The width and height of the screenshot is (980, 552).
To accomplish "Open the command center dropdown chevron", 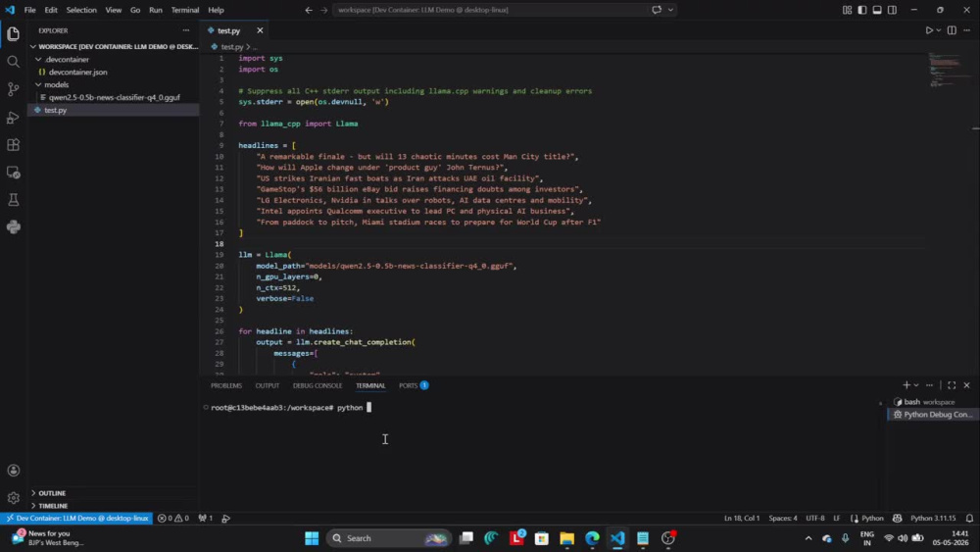I will click(670, 10).
